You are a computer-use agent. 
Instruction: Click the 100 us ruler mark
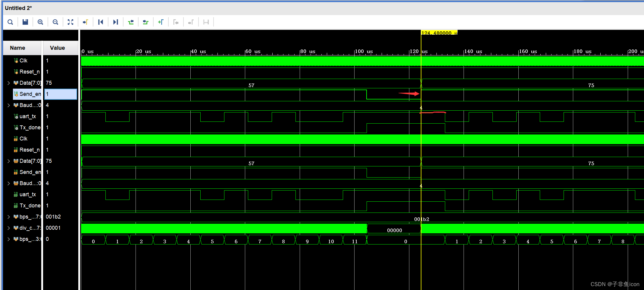click(364, 52)
